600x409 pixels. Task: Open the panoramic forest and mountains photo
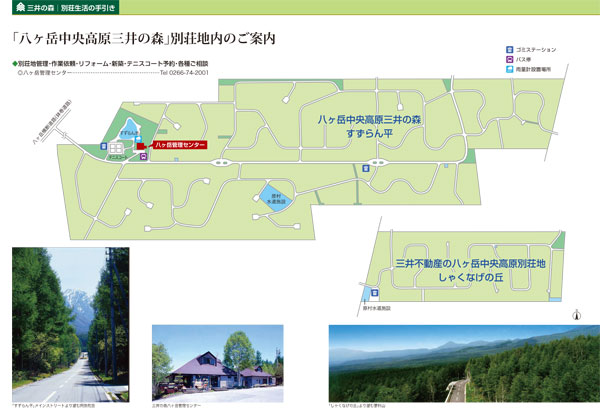click(464, 363)
